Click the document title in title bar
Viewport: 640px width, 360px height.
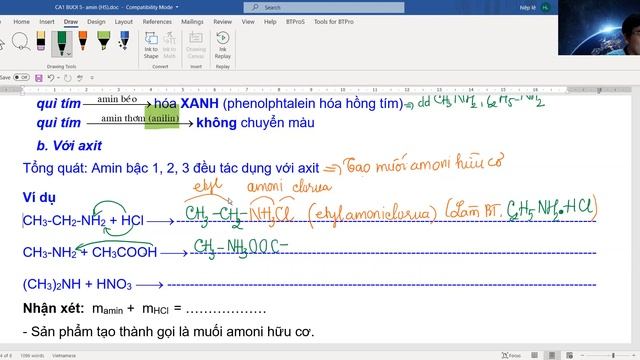[87, 7]
